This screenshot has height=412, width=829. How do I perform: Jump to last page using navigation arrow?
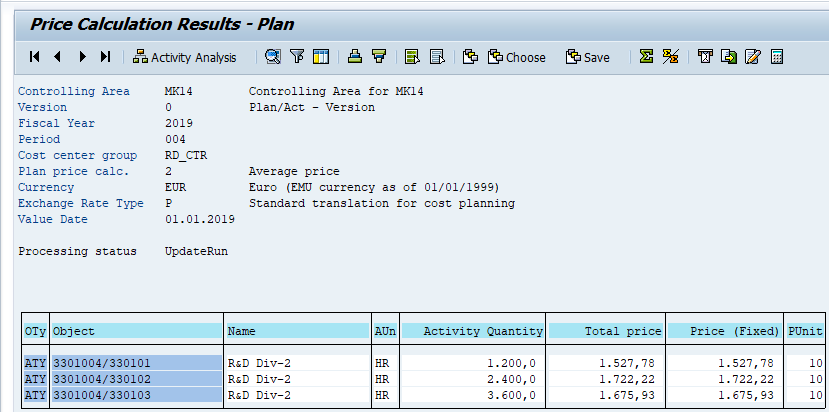pyautogui.click(x=106, y=57)
